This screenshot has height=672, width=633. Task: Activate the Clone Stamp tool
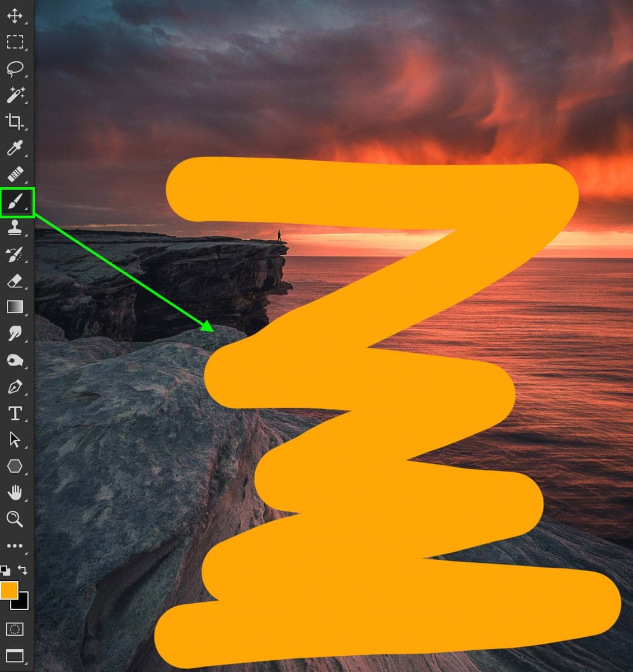tap(15, 228)
